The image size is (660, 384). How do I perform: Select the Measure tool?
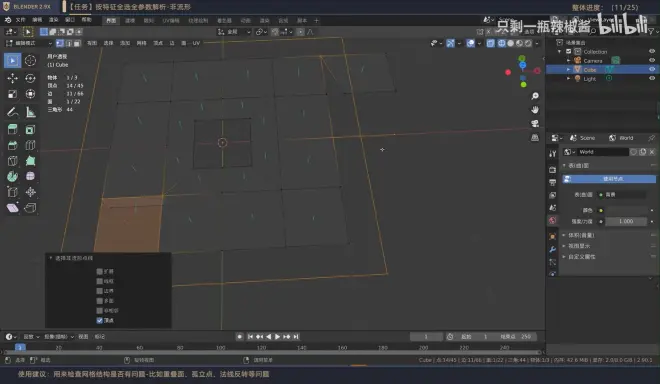click(30, 112)
